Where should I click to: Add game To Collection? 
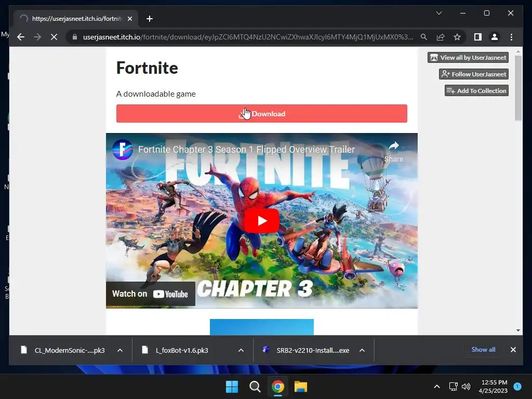476,90
